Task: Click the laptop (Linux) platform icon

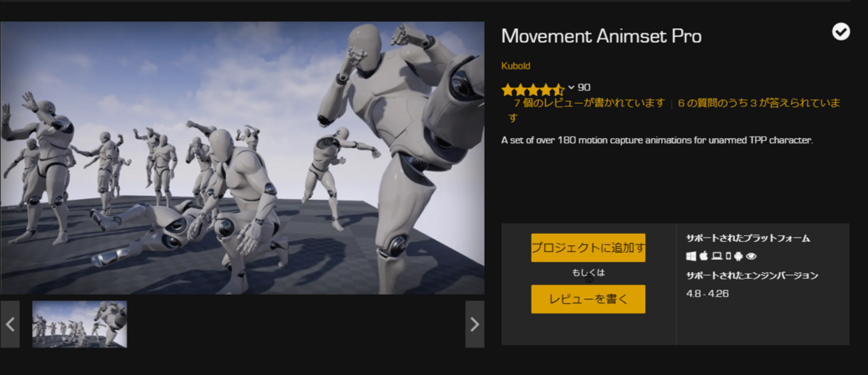Action: [x=716, y=256]
